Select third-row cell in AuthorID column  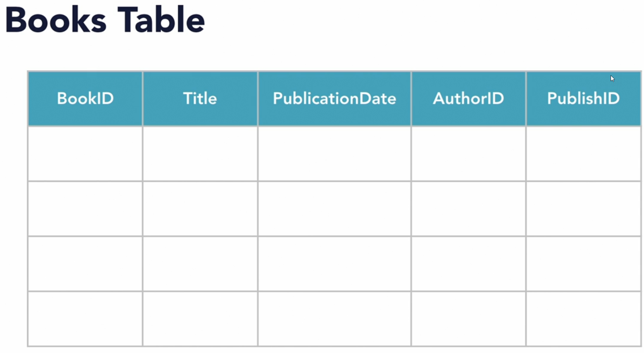pyautogui.click(x=468, y=264)
